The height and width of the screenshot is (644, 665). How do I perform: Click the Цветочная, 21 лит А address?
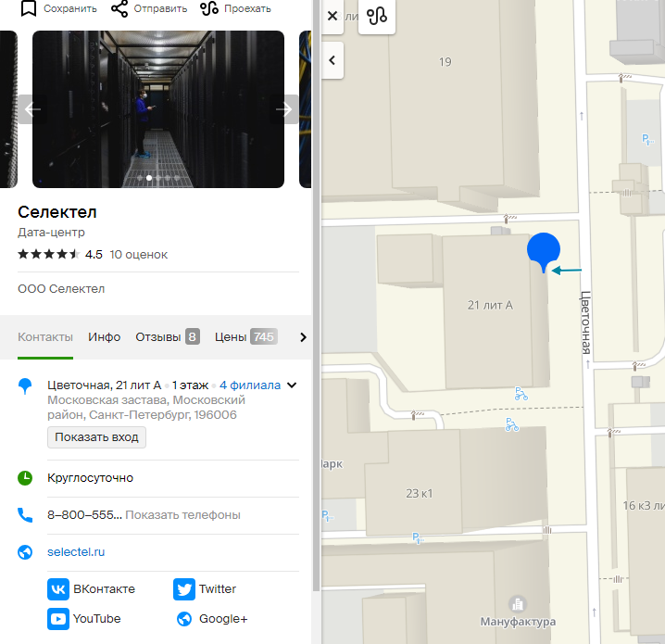pos(105,385)
